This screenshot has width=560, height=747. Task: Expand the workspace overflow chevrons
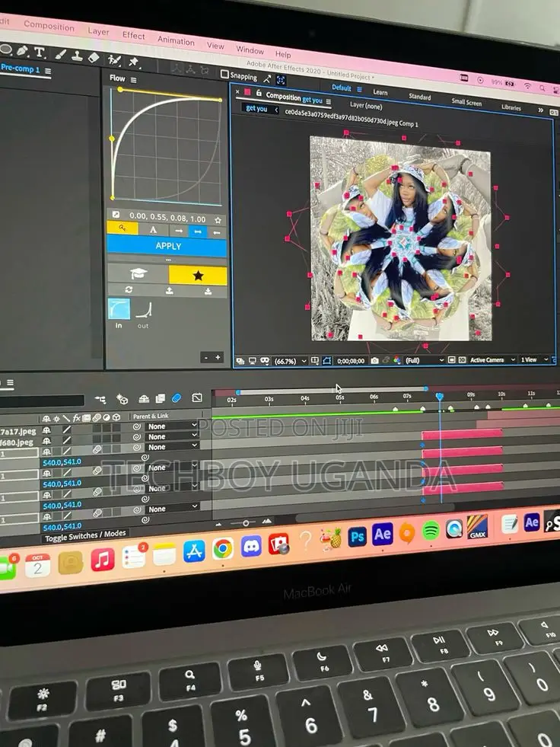540,110
